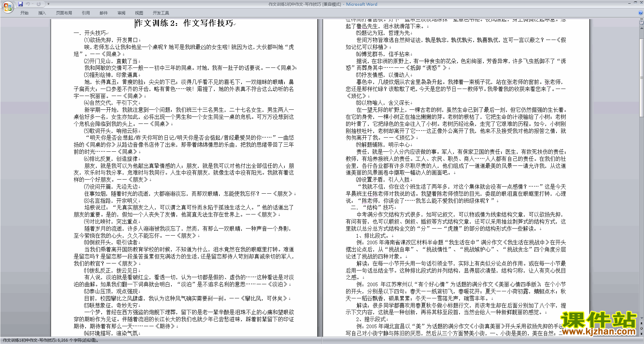Switch to the 视图 tab
The height and width of the screenshot is (344, 644).
point(139,13)
